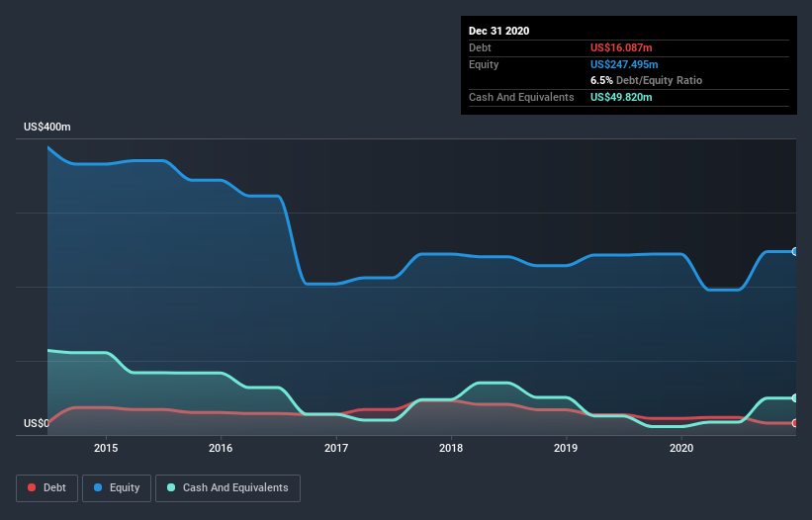Toggle the Debt legend button
This screenshot has width=812, height=520.
46,488
